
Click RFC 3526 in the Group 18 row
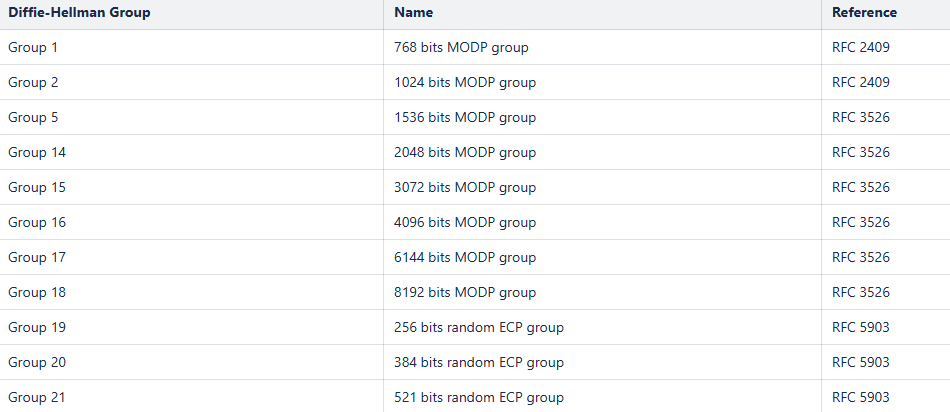click(860, 292)
